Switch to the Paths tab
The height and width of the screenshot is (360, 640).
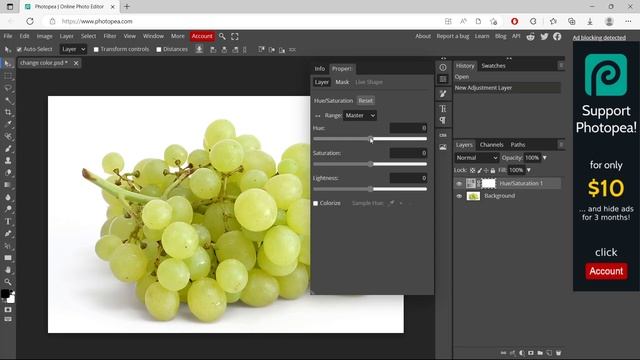pyautogui.click(x=518, y=144)
